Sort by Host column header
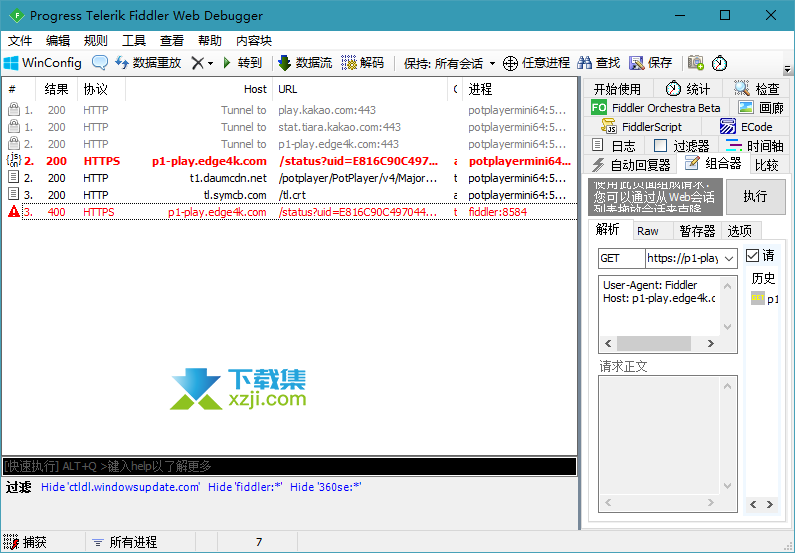Screen dimensions: 795x553 click(199, 89)
